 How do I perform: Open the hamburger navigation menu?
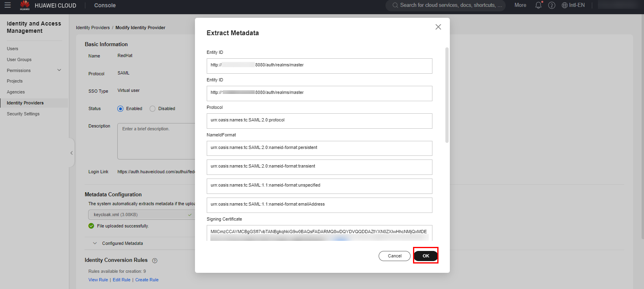(x=8, y=5)
